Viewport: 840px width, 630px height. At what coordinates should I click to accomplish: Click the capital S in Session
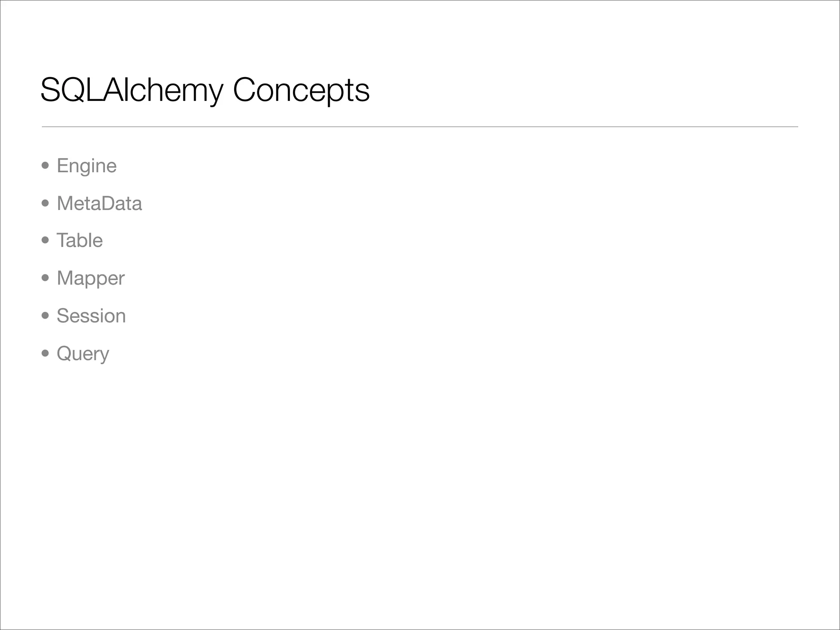tap(63, 316)
